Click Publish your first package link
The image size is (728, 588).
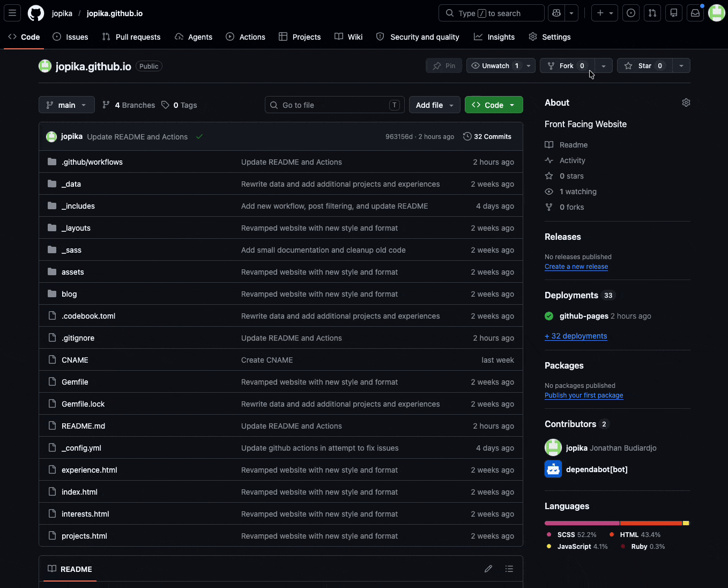(x=584, y=395)
